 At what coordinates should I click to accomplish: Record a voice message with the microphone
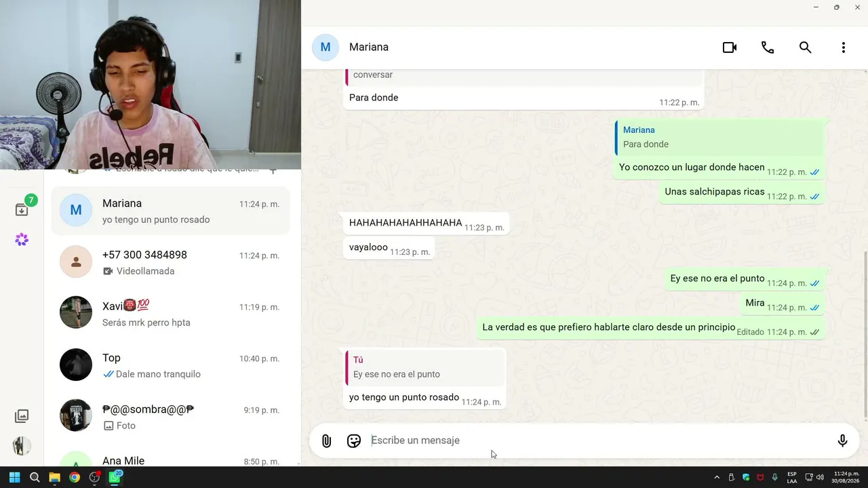842,441
